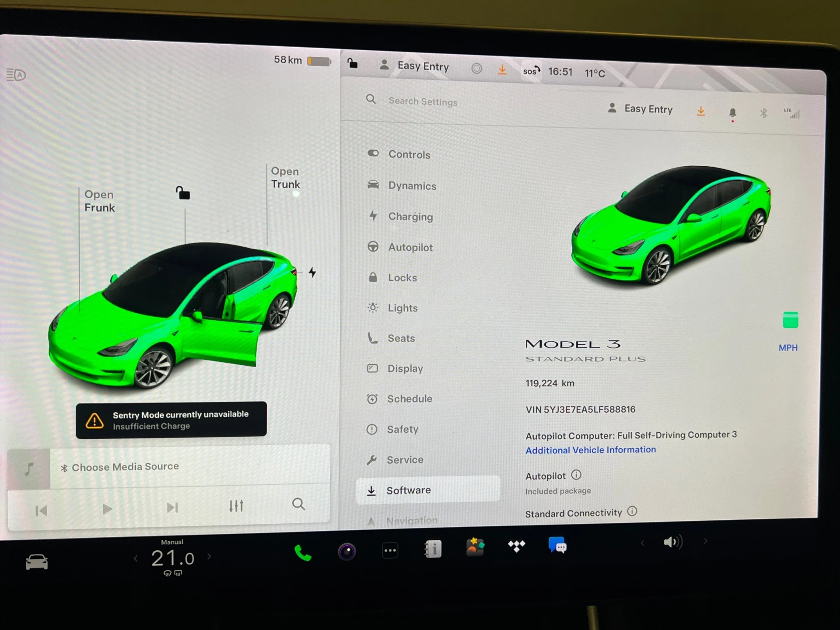Tap the volume speaker icon
Image resolution: width=840 pixels, height=630 pixels.
click(673, 542)
